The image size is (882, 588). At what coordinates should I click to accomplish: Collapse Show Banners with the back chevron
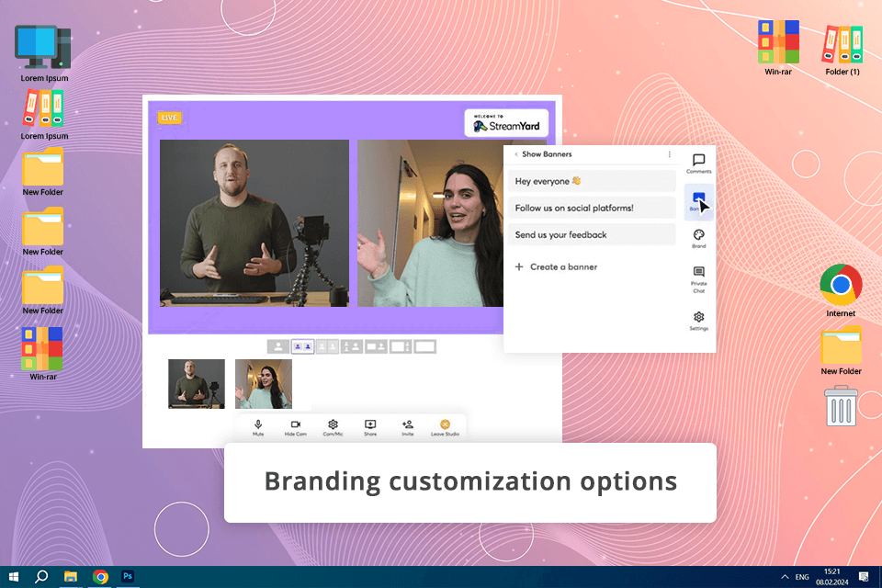516,154
